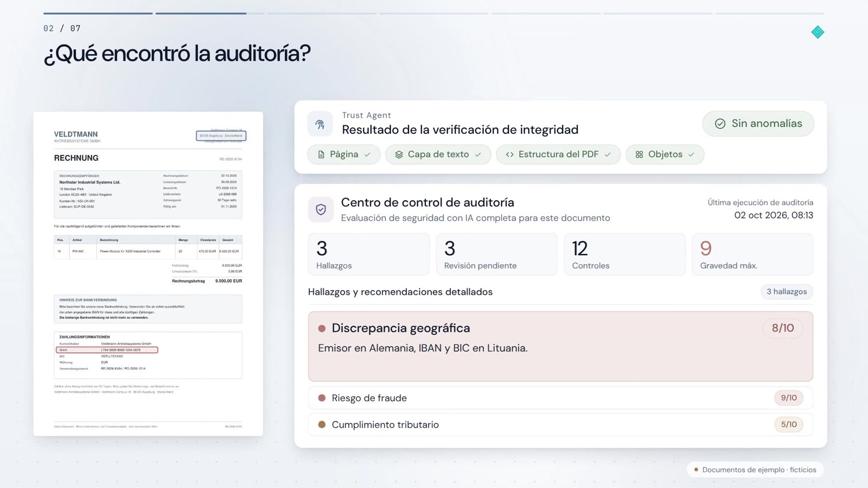Click the 9/10 severity score badge

click(x=789, y=398)
